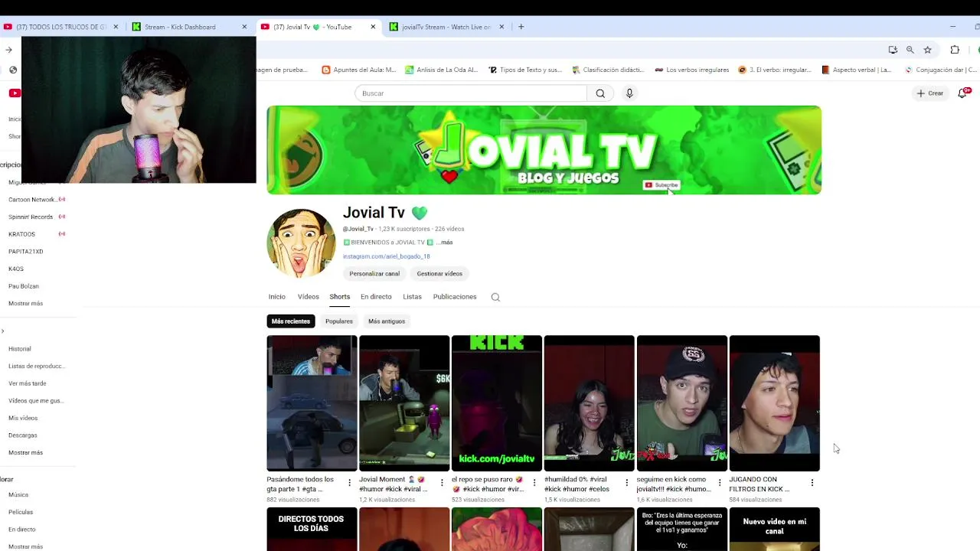Open instagram.com/ariel_bogado_18 link

(386, 256)
